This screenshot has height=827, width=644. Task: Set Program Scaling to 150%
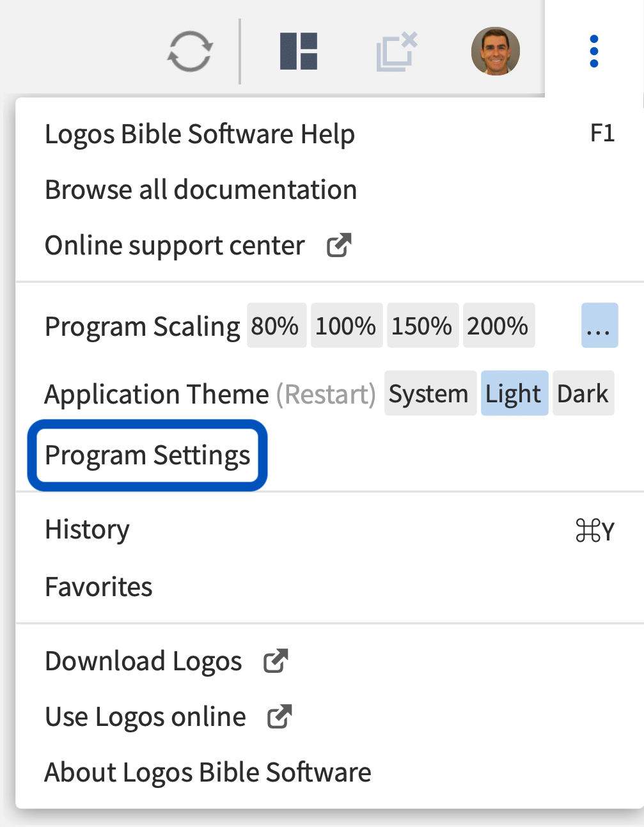tap(422, 326)
